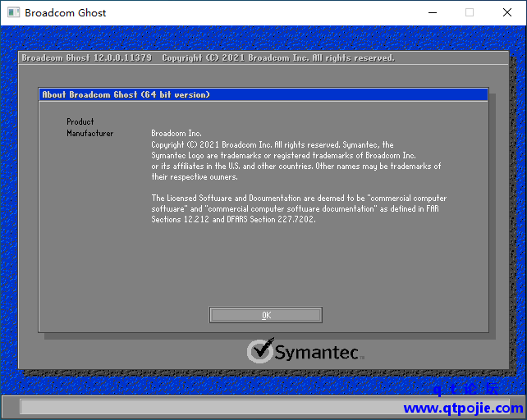
Task: Close the Broadcom Ghost window
Action: pos(507,13)
